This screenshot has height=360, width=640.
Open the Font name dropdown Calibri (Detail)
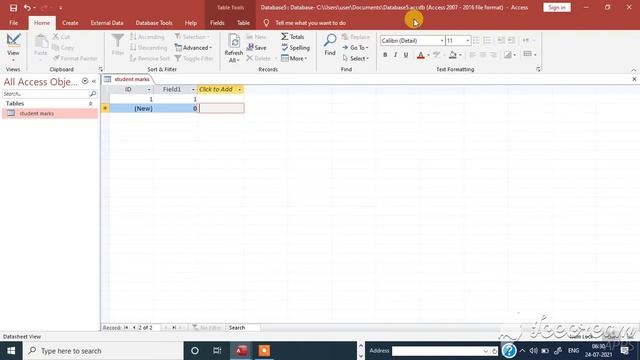click(x=442, y=40)
